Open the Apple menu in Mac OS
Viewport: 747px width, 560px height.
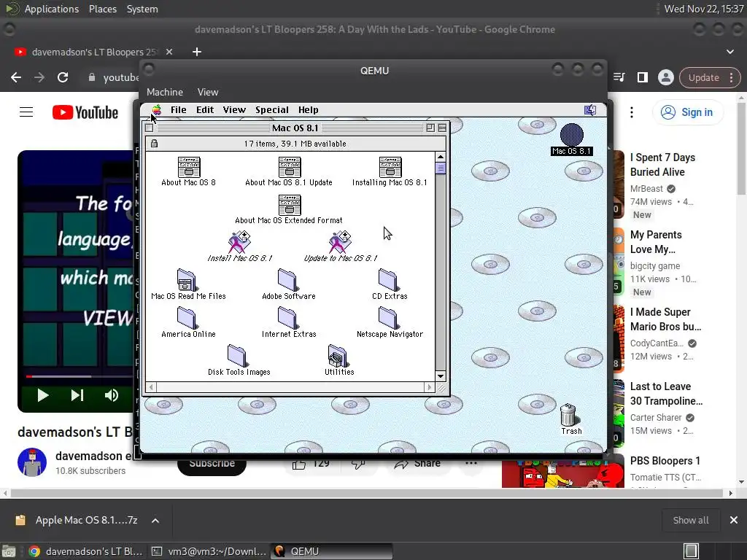(156, 110)
